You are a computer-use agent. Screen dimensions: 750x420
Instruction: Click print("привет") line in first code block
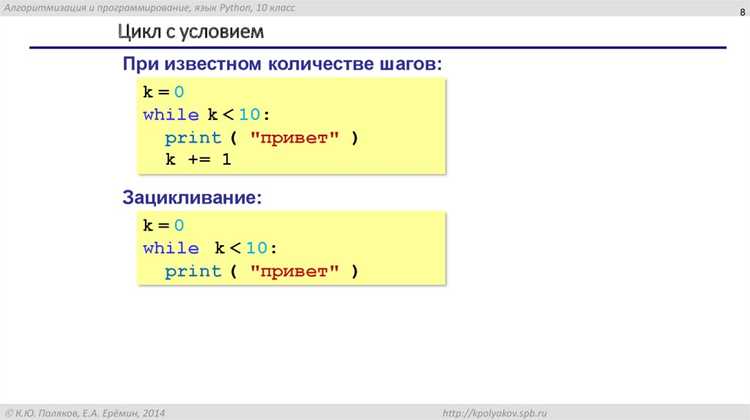(262, 138)
